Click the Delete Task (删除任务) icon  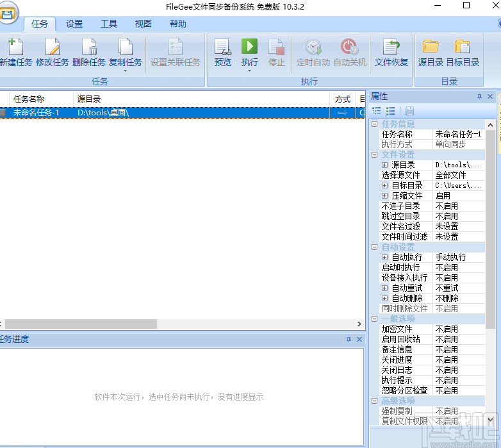click(89, 47)
